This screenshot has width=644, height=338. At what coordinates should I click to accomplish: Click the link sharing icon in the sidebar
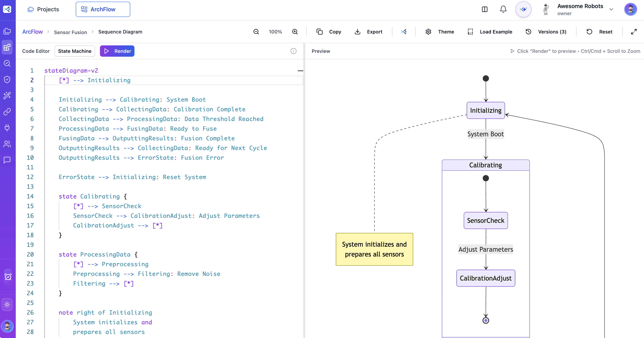7,112
